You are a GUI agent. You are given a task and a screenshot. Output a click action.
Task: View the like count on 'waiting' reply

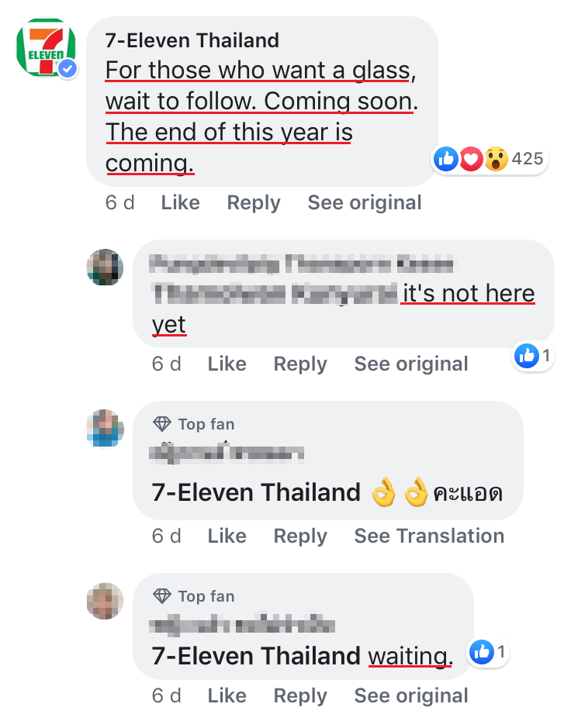pyautogui.click(x=487, y=652)
